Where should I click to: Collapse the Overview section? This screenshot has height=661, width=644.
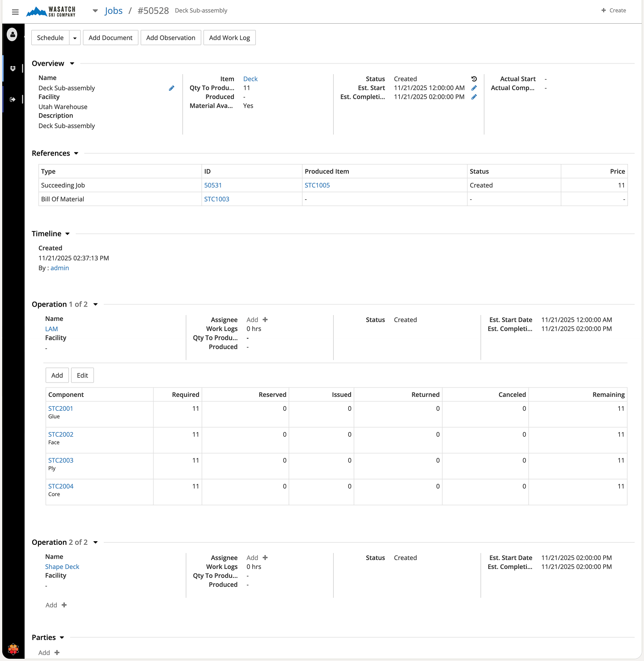pyautogui.click(x=72, y=63)
